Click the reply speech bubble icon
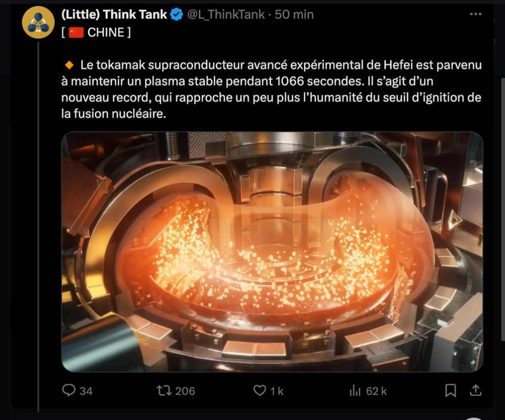The height and width of the screenshot is (420, 505). [69, 390]
